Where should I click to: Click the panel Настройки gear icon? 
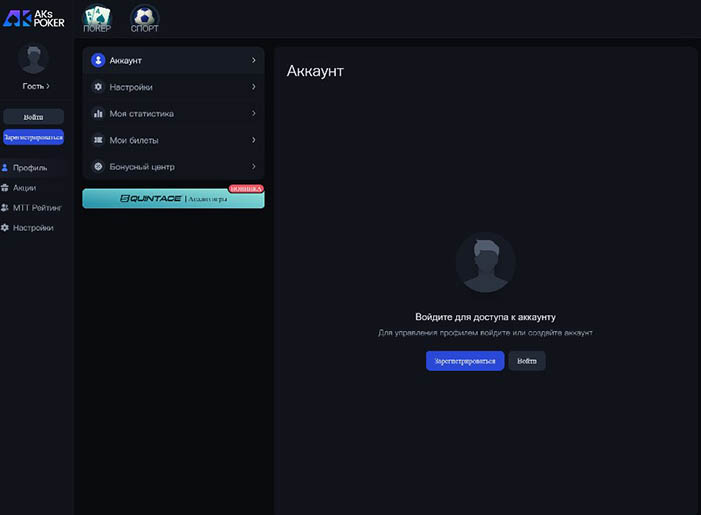pyautogui.click(x=98, y=87)
